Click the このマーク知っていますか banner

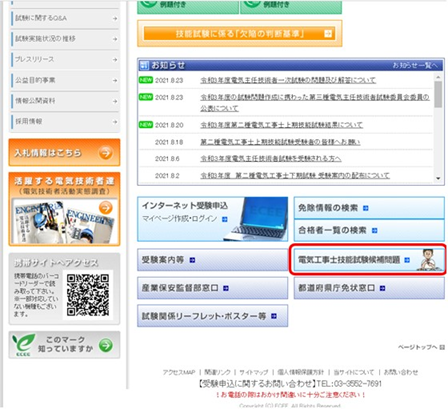[x=64, y=345]
